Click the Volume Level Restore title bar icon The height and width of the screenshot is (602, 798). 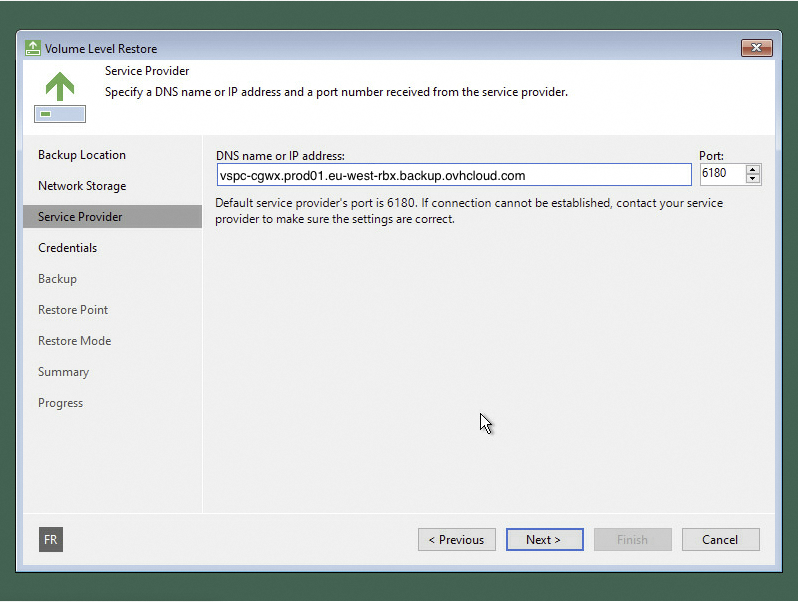click(x=33, y=48)
